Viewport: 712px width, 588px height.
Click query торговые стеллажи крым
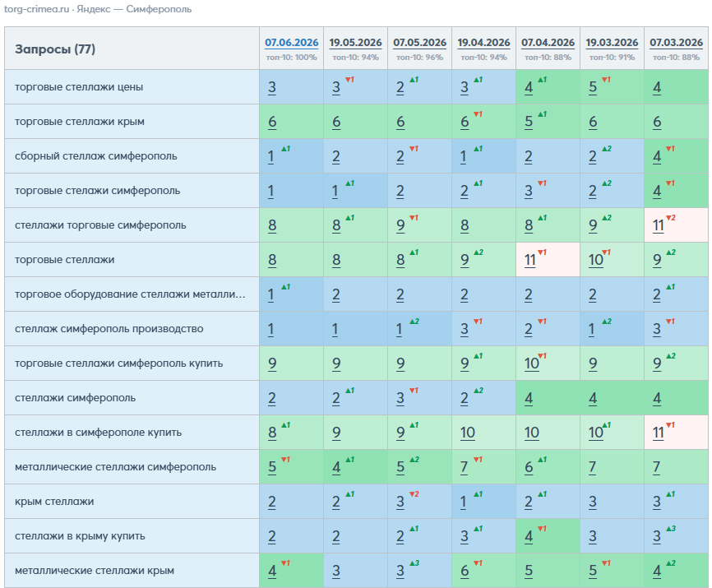(80, 122)
